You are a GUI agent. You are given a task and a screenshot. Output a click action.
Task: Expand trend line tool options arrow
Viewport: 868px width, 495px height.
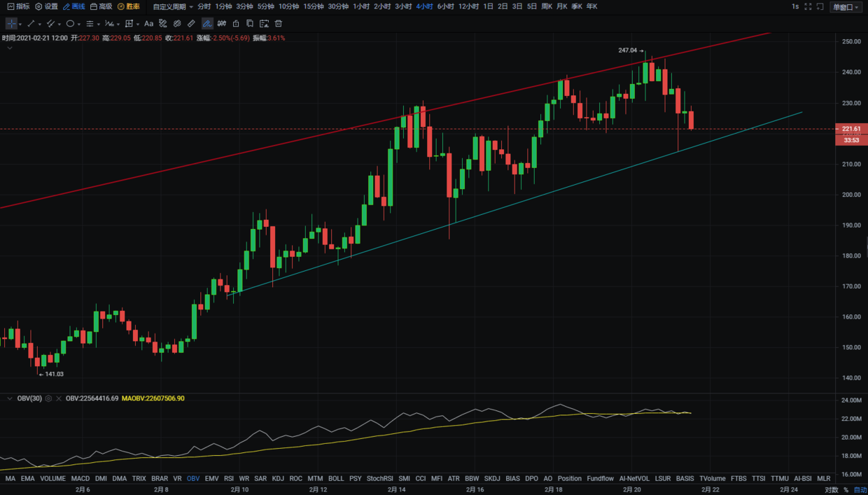(x=39, y=24)
